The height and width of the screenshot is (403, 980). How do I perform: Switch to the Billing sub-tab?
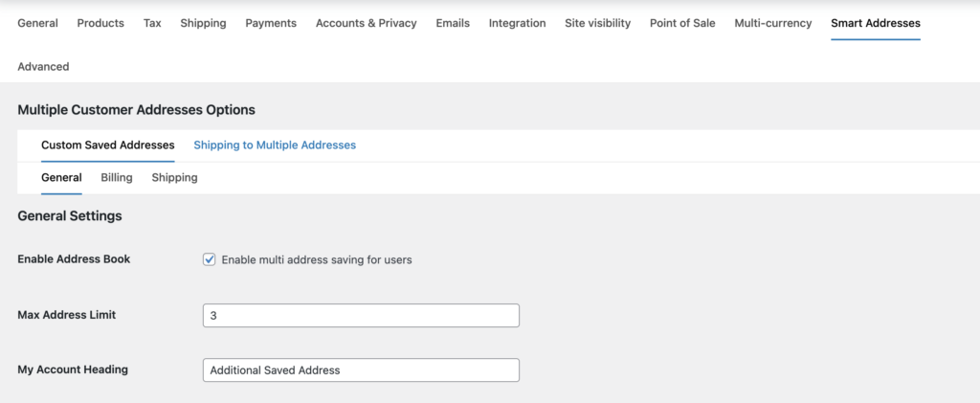(117, 178)
